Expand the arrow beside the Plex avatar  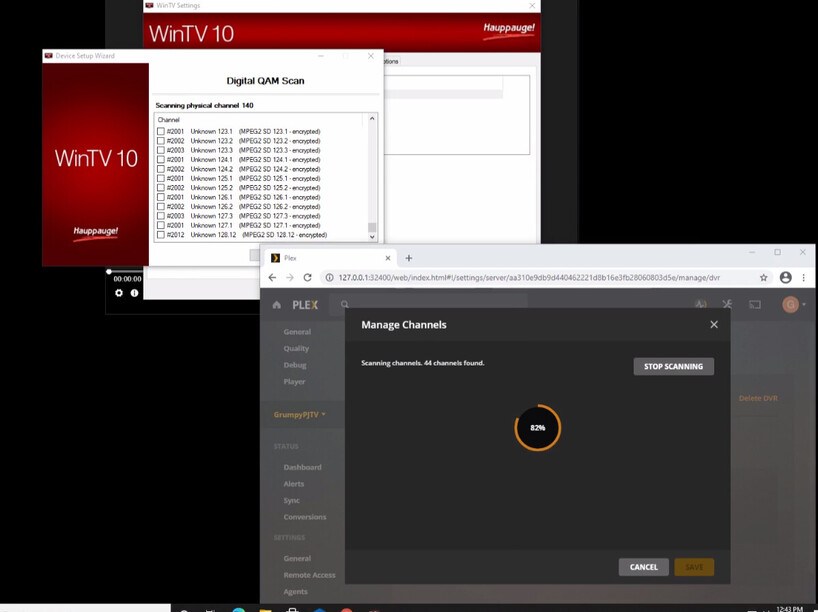click(804, 304)
